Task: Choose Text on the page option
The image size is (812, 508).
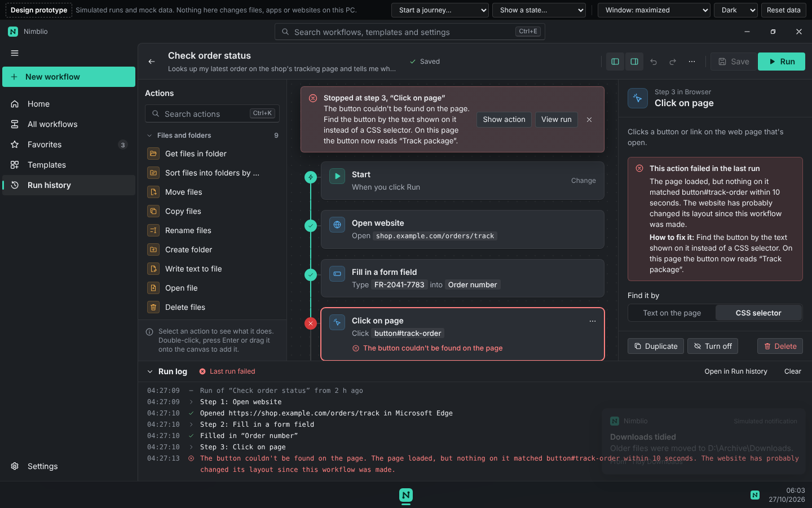Action: 672,313
